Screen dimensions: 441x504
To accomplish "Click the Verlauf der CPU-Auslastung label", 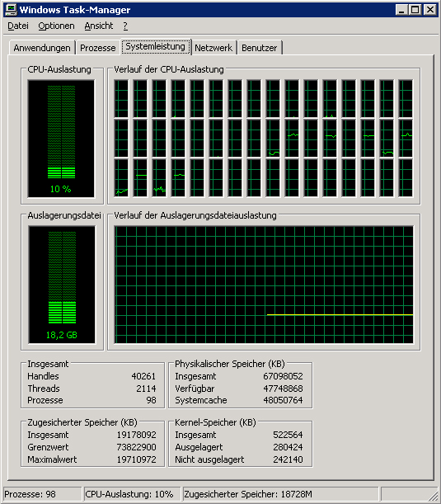I will [x=169, y=69].
